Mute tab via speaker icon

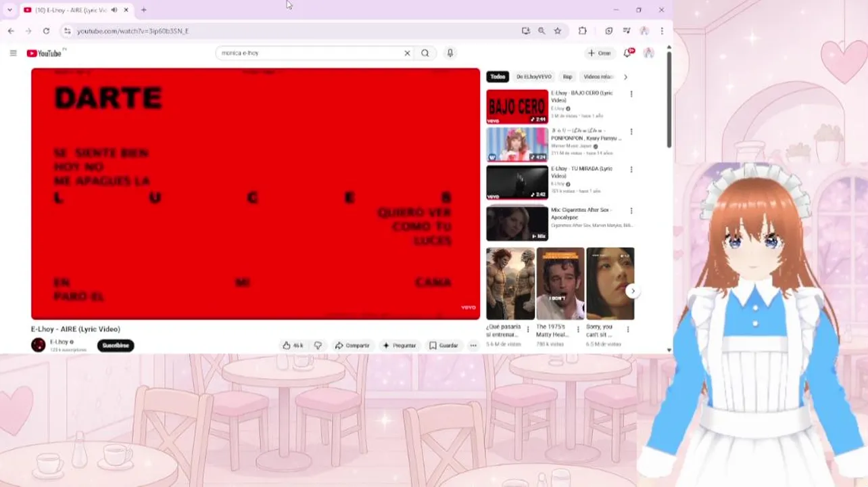click(114, 10)
